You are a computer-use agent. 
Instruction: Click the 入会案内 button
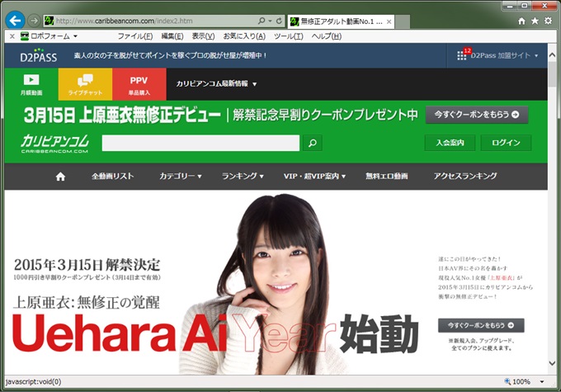(450, 143)
